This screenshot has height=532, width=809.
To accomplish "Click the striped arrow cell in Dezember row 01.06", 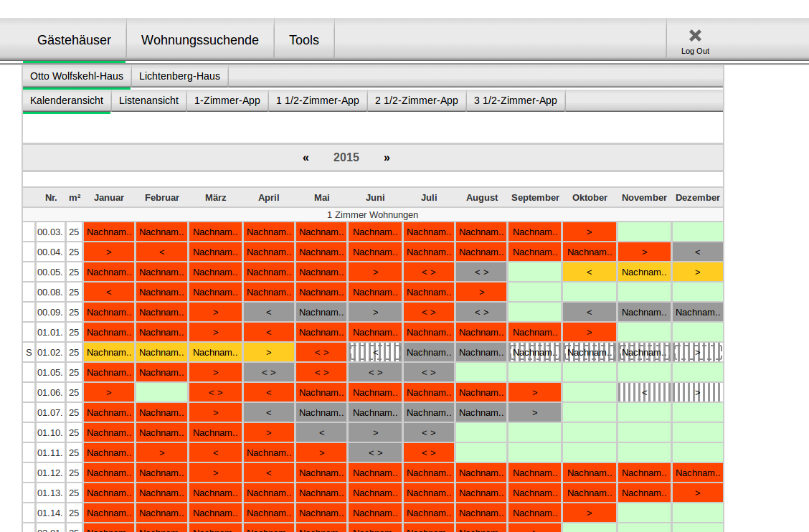I will click(697, 392).
